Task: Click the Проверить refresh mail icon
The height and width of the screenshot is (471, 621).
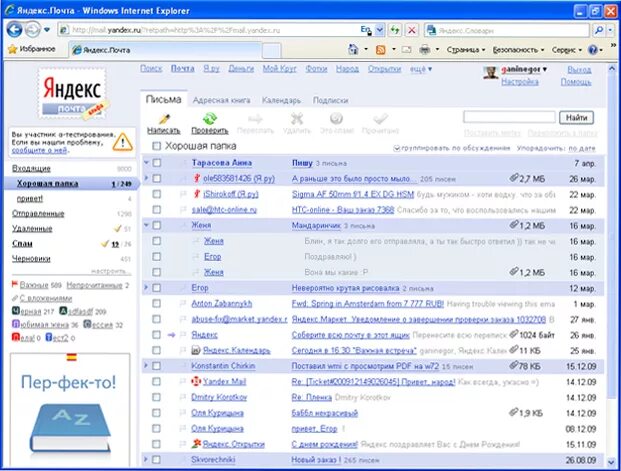Action: coord(210,118)
